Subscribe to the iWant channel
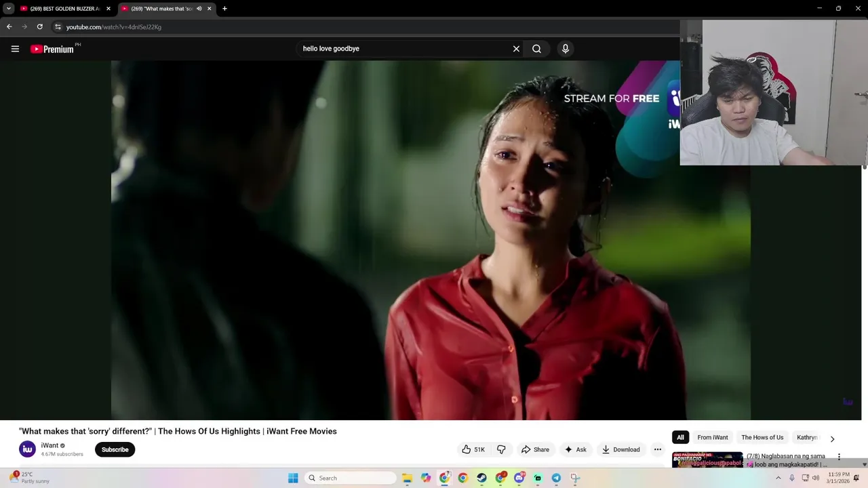The image size is (868, 488). pos(115,449)
